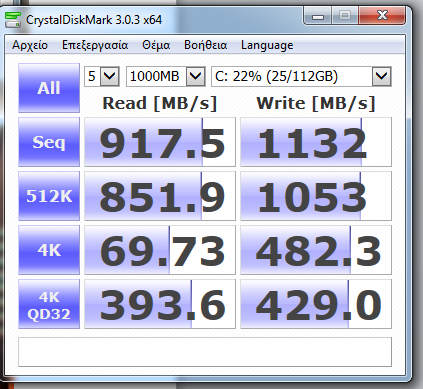423x389 pixels.
Task: Click the CrystalDiskMark app icon in title bar
Action: pos(13,20)
